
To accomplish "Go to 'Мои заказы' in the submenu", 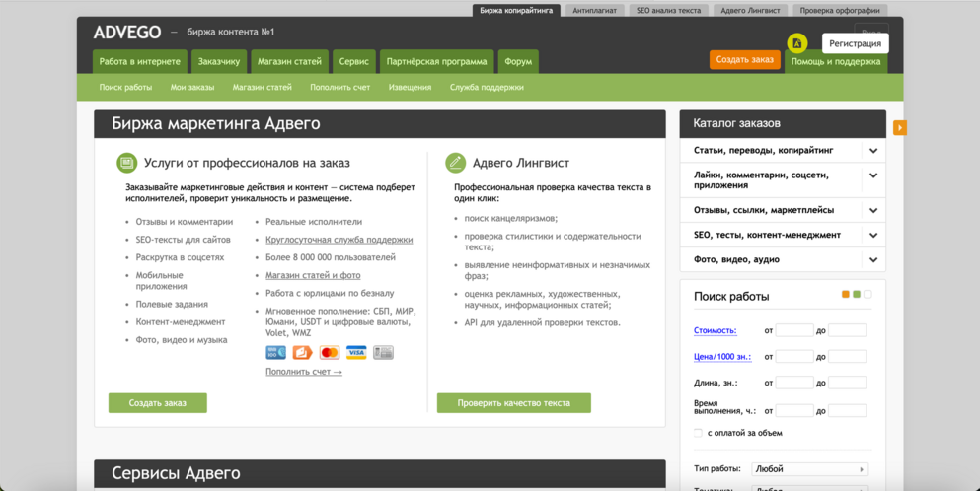I will click(x=192, y=88).
